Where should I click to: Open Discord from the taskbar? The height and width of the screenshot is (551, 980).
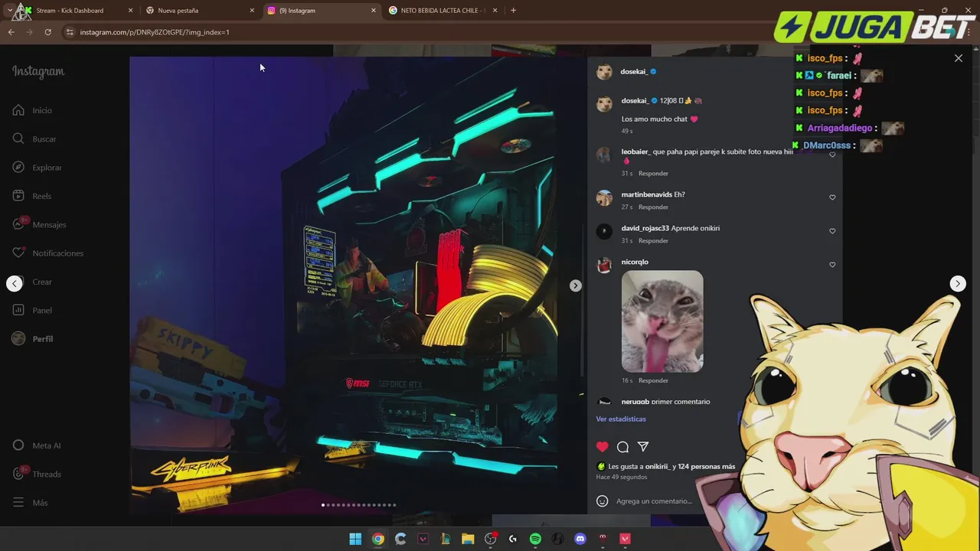coord(580,539)
